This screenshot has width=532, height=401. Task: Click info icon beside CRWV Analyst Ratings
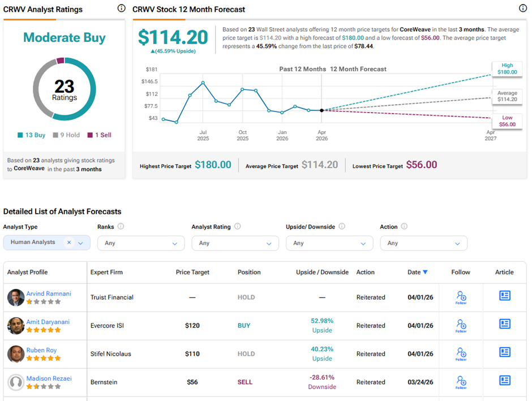click(121, 8)
